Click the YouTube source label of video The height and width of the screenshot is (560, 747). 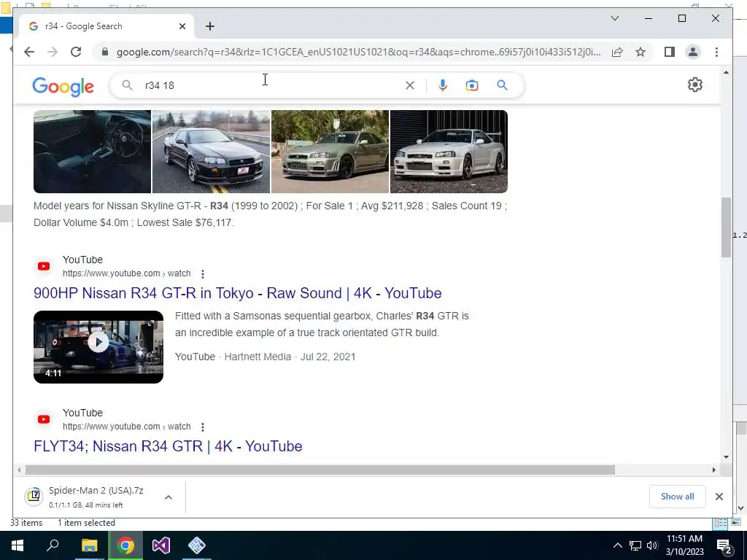tap(195, 357)
